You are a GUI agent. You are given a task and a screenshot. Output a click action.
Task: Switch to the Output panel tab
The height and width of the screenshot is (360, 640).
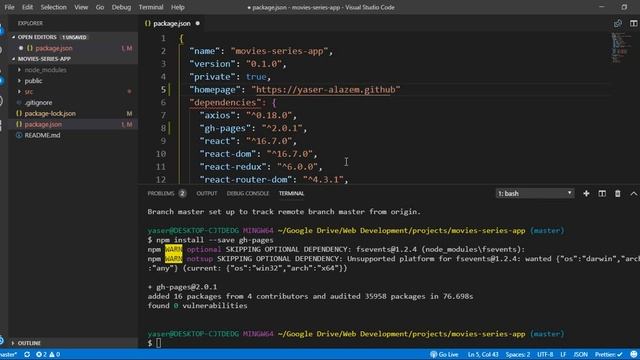click(x=207, y=193)
